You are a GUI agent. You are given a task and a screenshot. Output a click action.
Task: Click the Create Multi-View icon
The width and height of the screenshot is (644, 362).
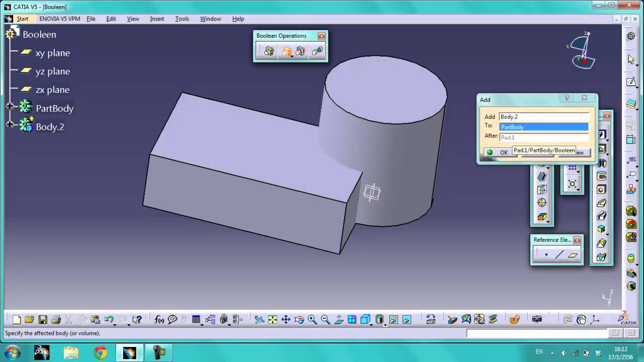point(352,319)
